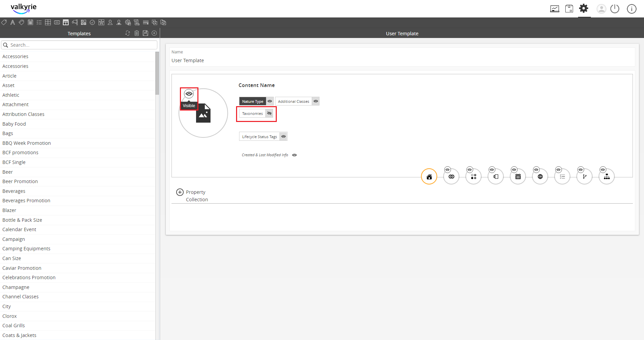644x340 pixels.
Task: Open the first user silhouette icon in the toolbar
Action: 110,23
